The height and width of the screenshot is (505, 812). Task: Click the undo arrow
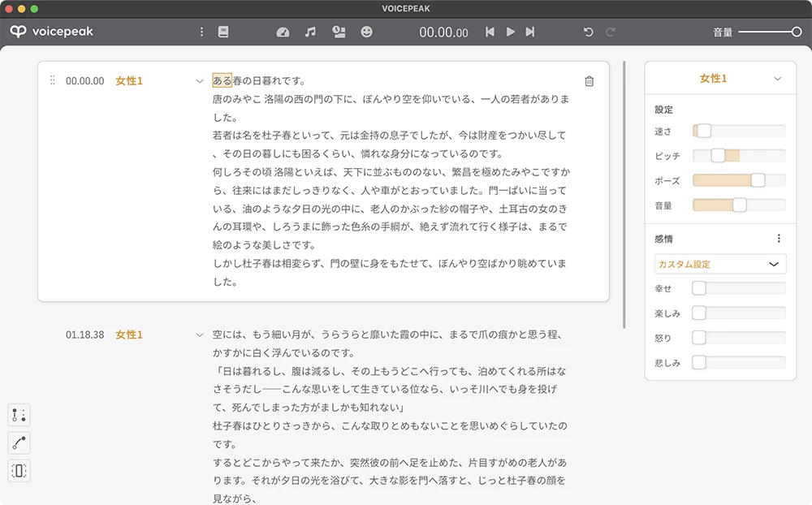click(x=589, y=32)
